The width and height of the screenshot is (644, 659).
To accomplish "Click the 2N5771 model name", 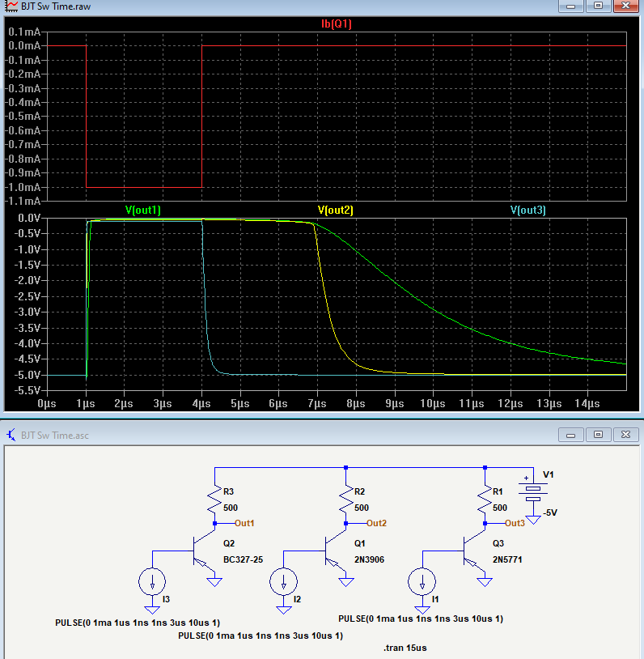I will click(507, 559).
